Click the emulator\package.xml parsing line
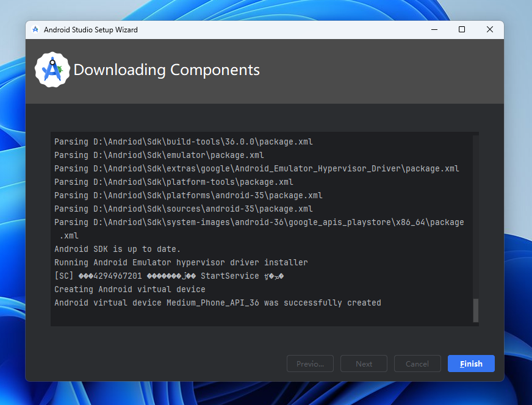This screenshot has height=405, width=532. click(x=159, y=155)
